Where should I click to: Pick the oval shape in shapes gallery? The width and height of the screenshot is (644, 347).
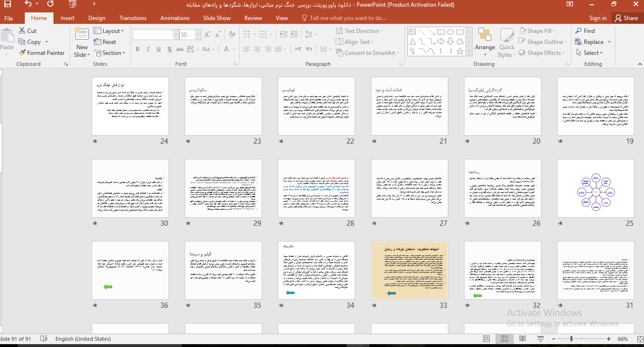click(x=450, y=32)
